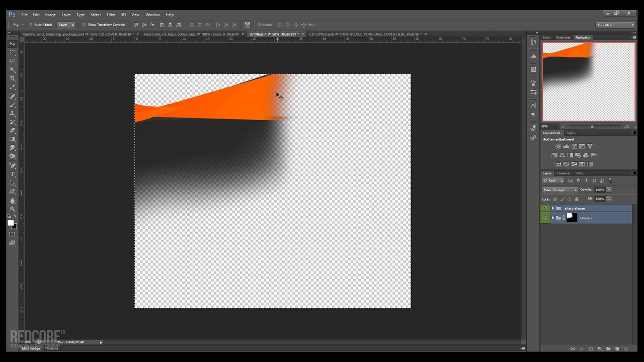Select the Gradient tool

click(12, 139)
